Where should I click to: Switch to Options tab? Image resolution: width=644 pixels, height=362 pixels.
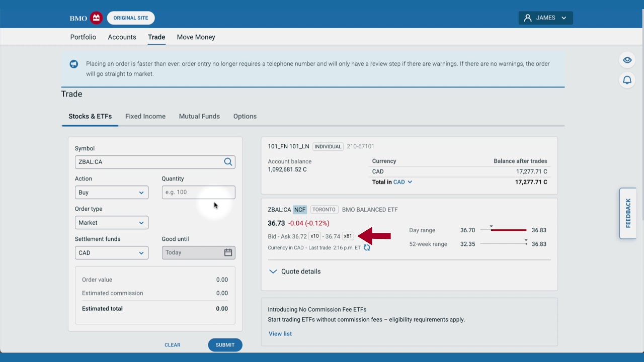coord(245,116)
